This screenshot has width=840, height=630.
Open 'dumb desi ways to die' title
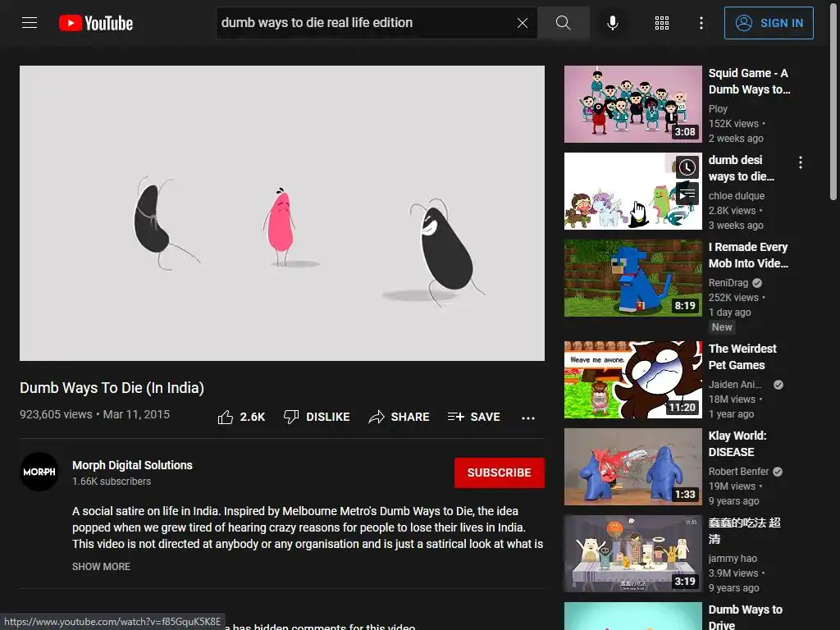742,168
